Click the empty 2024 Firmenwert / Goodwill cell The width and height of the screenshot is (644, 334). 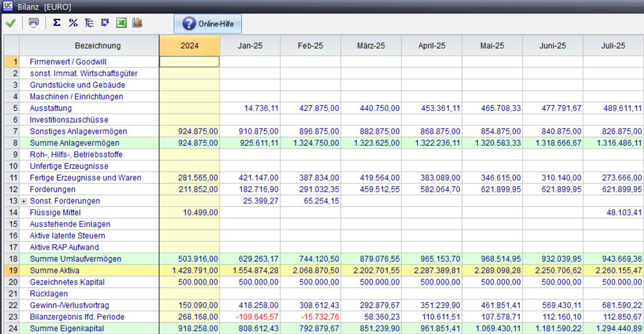[x=189, y=62]
